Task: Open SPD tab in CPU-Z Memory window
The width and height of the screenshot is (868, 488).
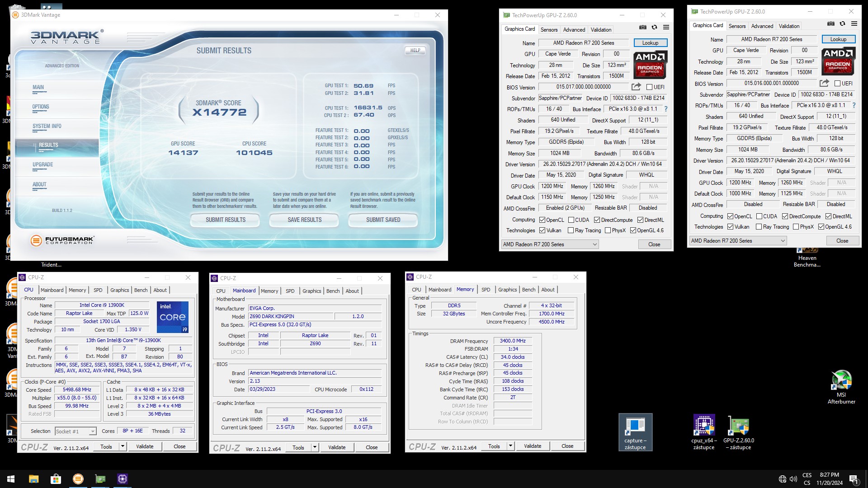Action: [486, 290]
